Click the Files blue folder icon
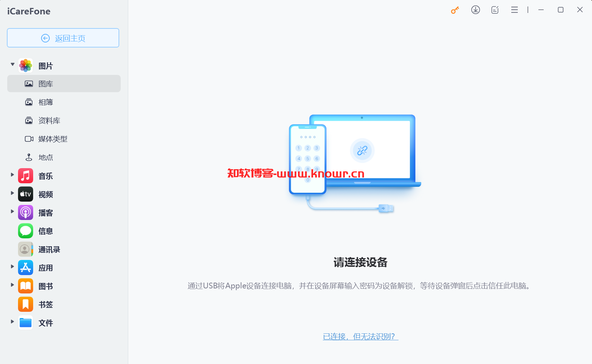Screen dimensions: 592x364 [x=26, y=323]
